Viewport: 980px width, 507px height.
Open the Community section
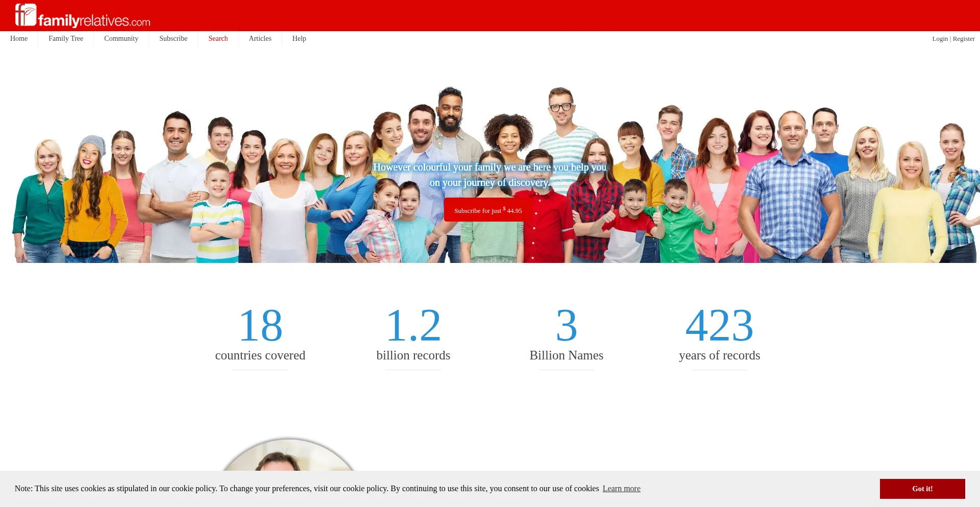pyautogui.click(x=121, y=39)
